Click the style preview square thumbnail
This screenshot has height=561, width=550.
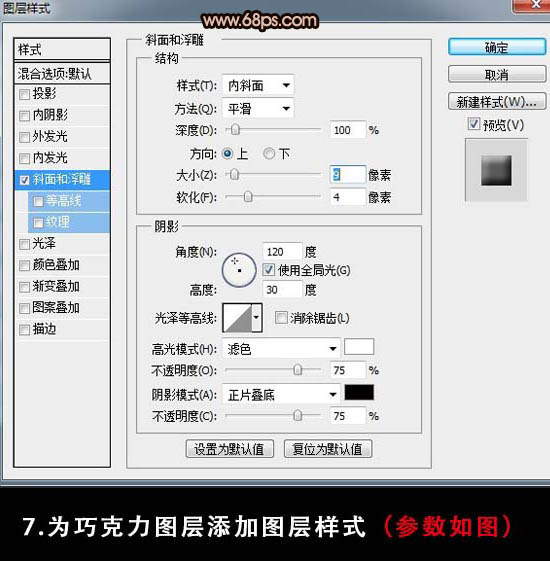coord(496,170)
